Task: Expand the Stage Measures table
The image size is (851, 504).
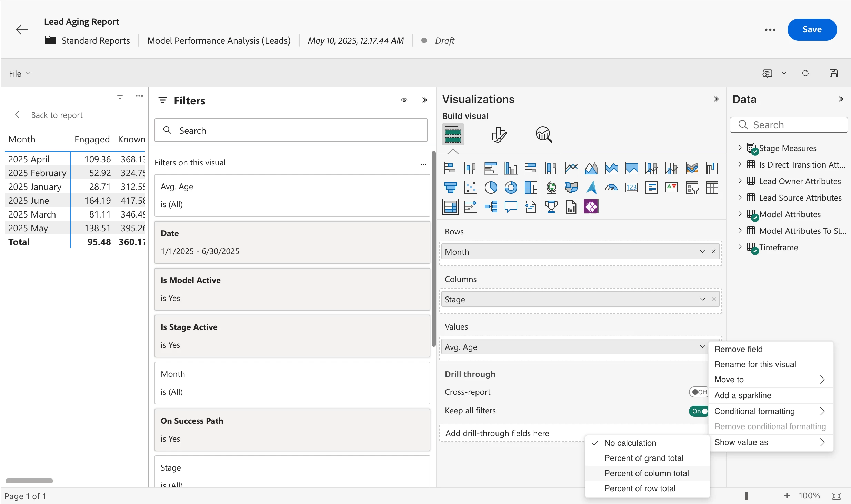Action: click(x=740, y=148)
